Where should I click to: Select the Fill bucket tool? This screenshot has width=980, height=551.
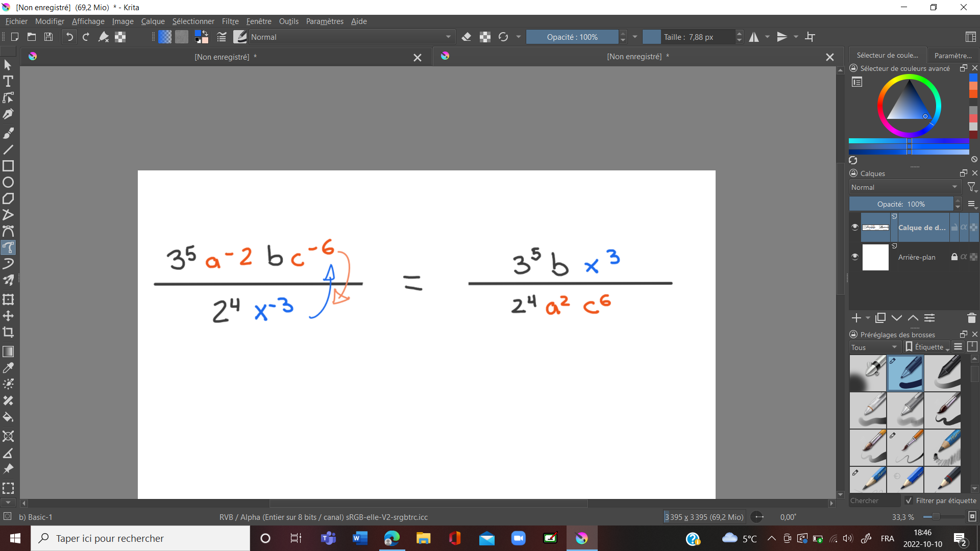point(8,417)
